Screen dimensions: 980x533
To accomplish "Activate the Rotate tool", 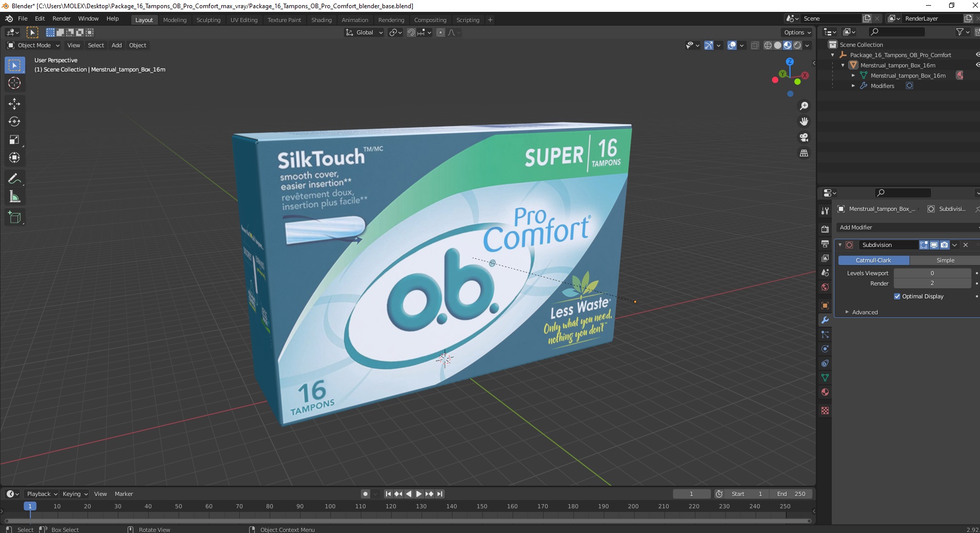I will click(14, 122).
